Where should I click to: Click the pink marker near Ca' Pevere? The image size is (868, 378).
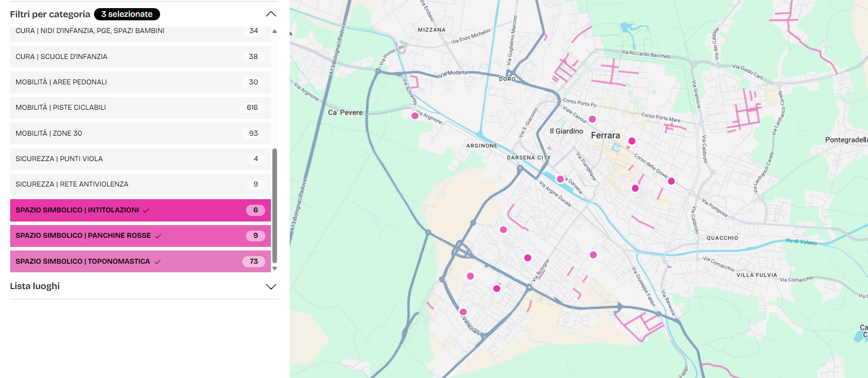pyautogui.click(x=415, y=116)
